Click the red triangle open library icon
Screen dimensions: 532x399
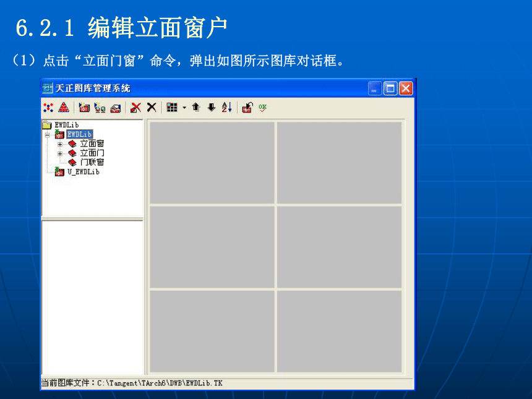coord(64,107)
